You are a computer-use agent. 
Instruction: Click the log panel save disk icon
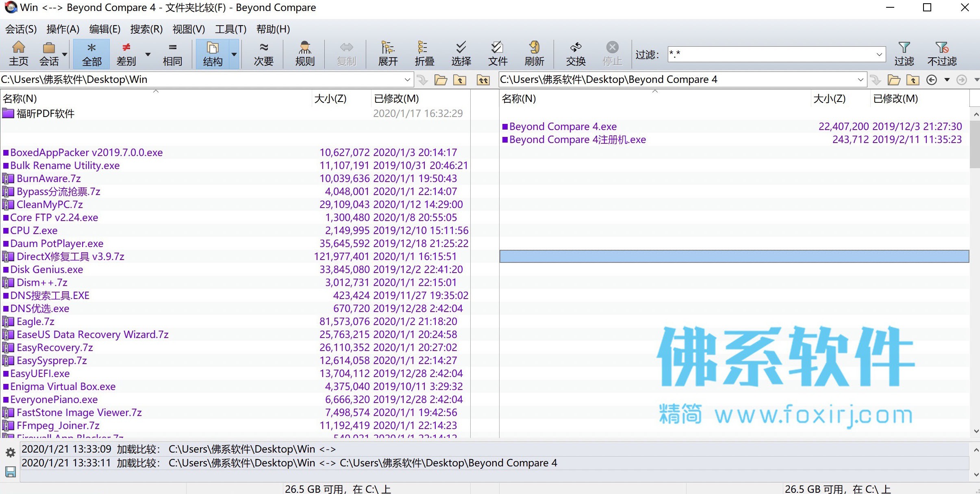(x=10, y=472)
